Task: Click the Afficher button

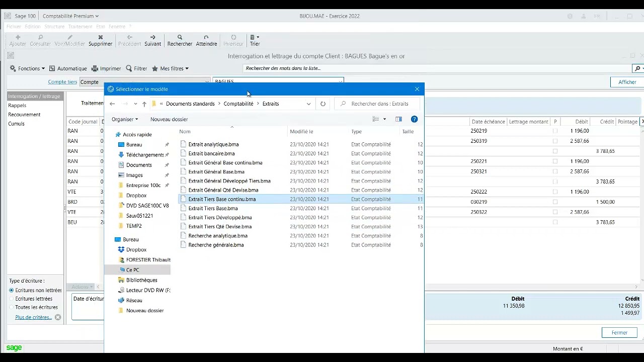Action: 627,82
